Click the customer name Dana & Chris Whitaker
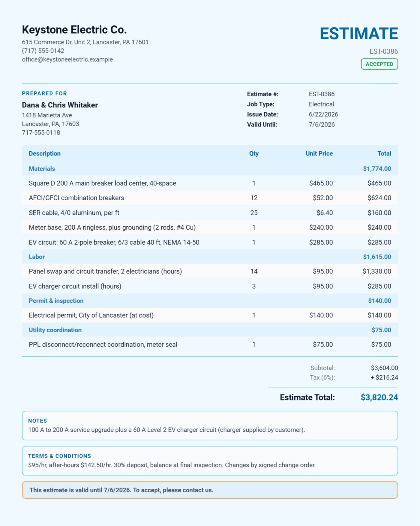 (60, 105)
